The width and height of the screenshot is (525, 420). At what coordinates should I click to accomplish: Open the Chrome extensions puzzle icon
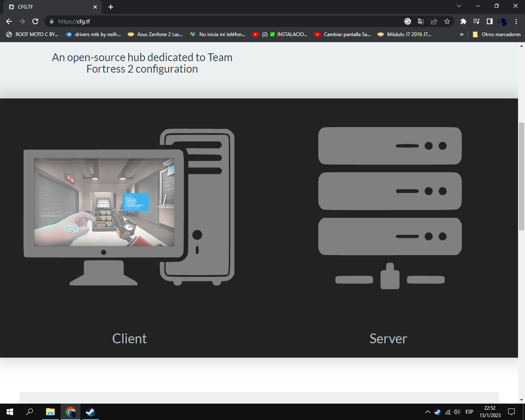[x=463, y=21]
